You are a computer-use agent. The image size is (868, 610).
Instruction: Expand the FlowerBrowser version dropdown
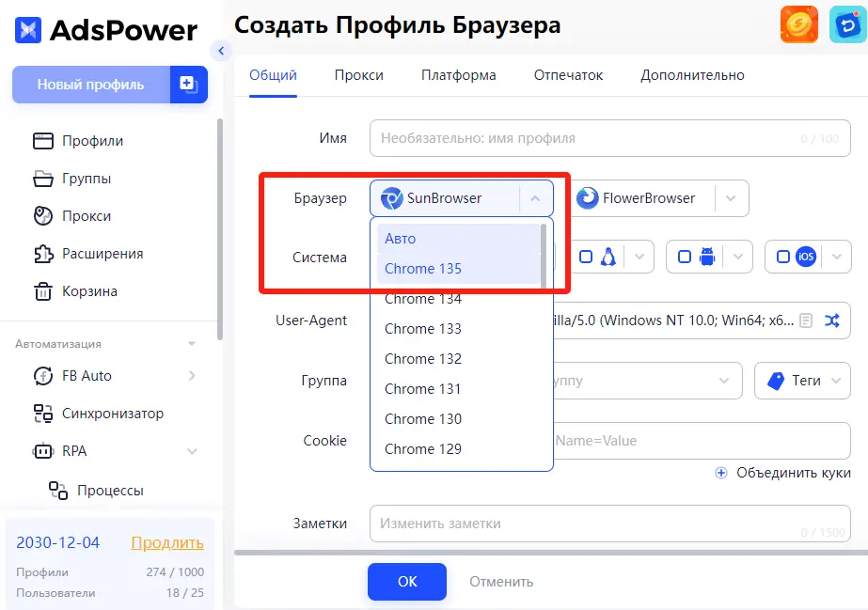[733, 198]
